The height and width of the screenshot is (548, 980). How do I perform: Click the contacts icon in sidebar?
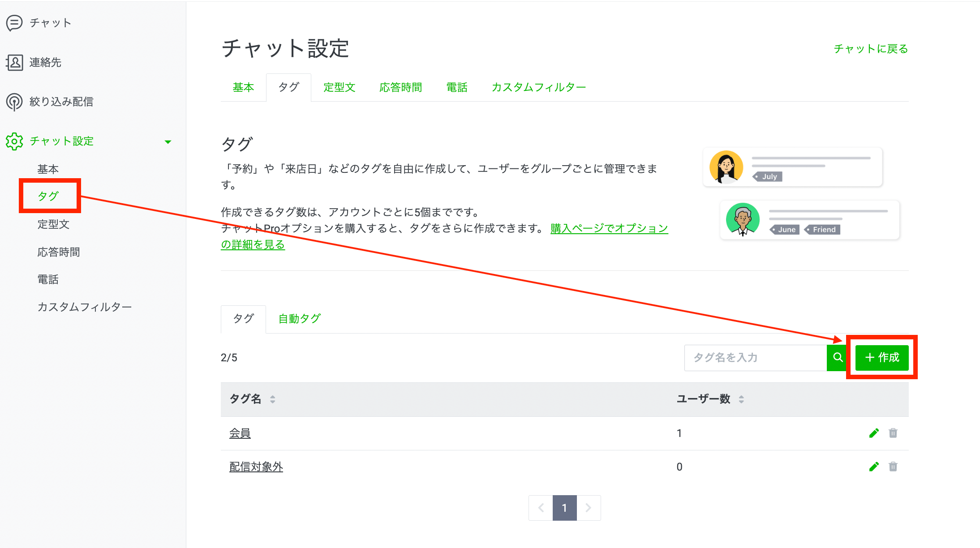click(14, 62)
